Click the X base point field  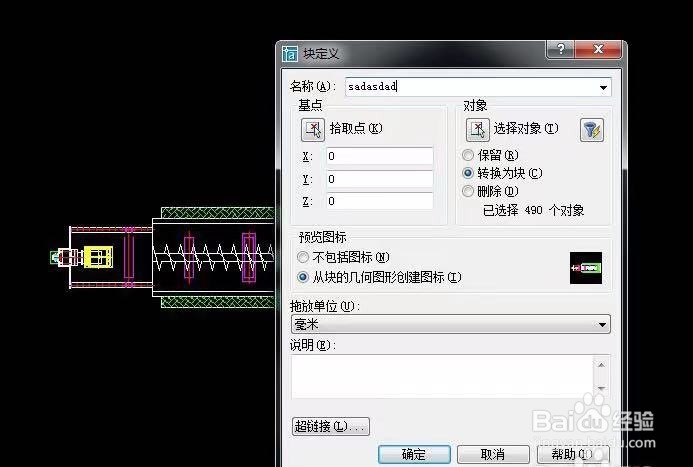(x=379, y=156)
